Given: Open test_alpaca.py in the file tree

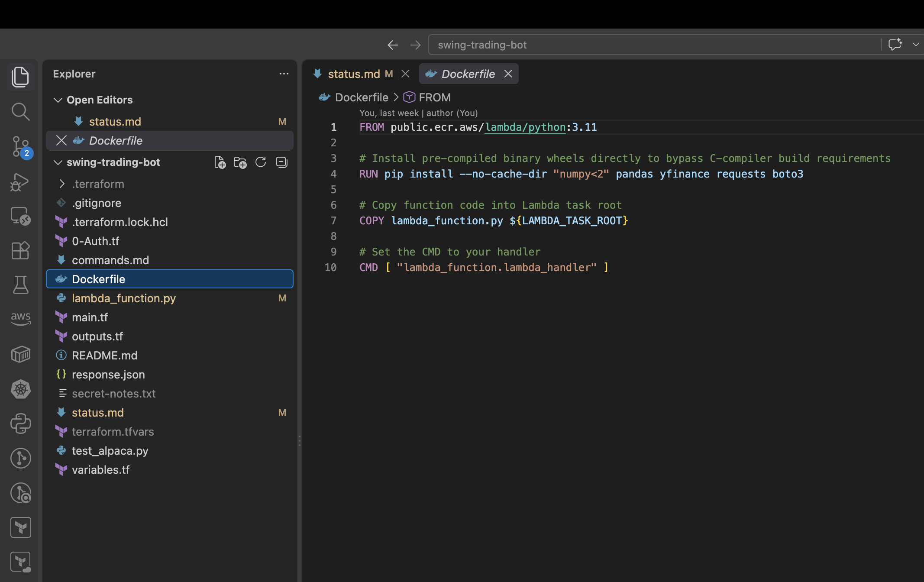Looking at the screenshot, I should 170,451.
